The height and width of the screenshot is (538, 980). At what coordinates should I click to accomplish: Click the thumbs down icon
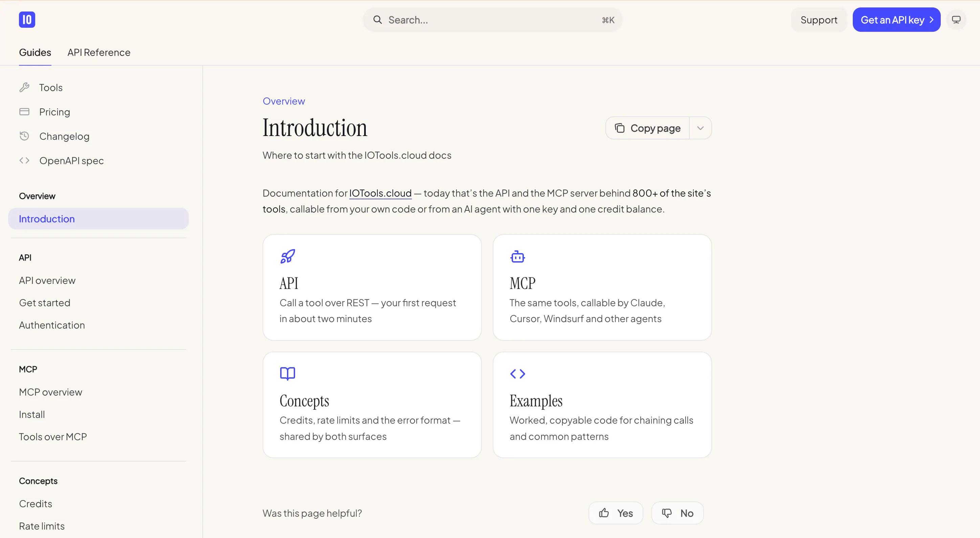(x=667, y=513)
